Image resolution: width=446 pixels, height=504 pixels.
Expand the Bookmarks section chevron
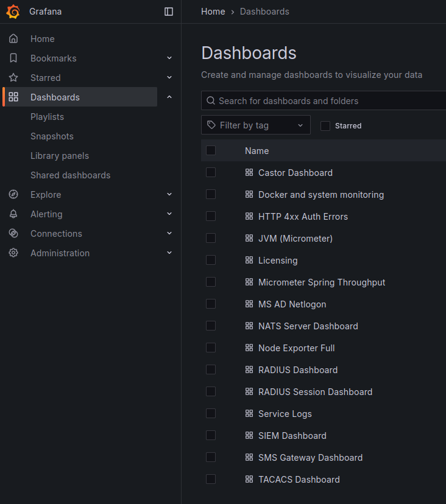tap(169, 58)
